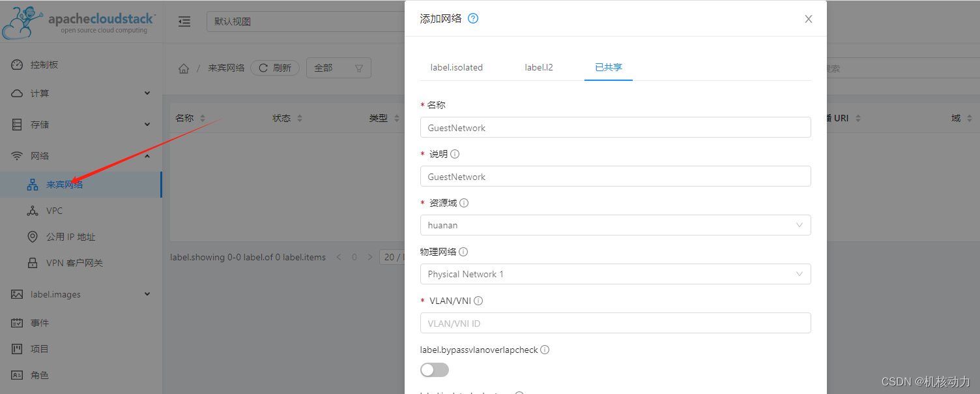Open the Physical Network 1 dropdown
Viewport: 980px width, 394px height.
(615, 273)
